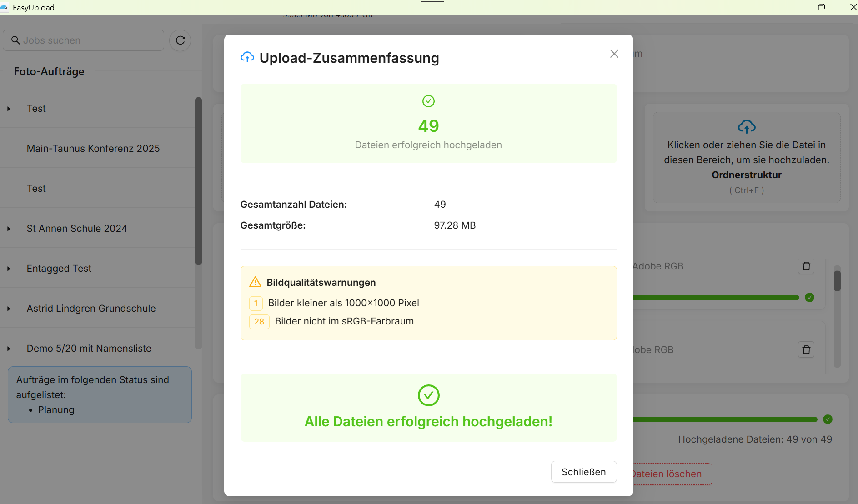The image size is (858, 504).
Task: Click the first file's green progress bar
Action: tap(716, 298)
